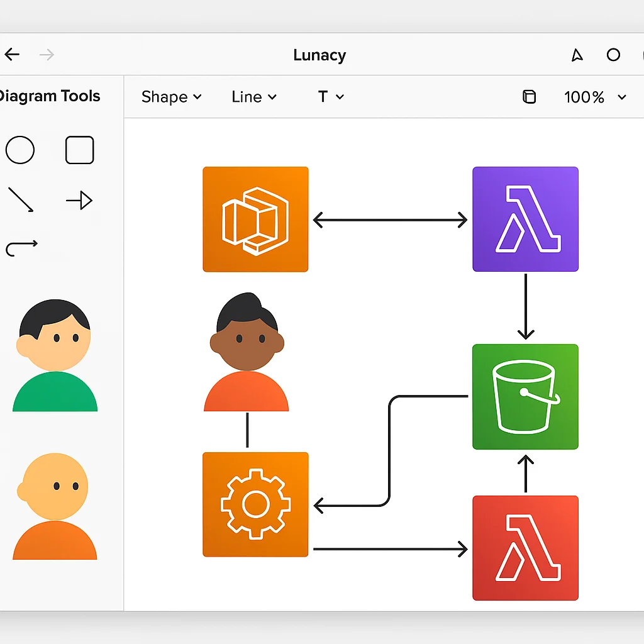644x644 pixels.
Task: Pick the straight line tool
Action: click(20, 199)
